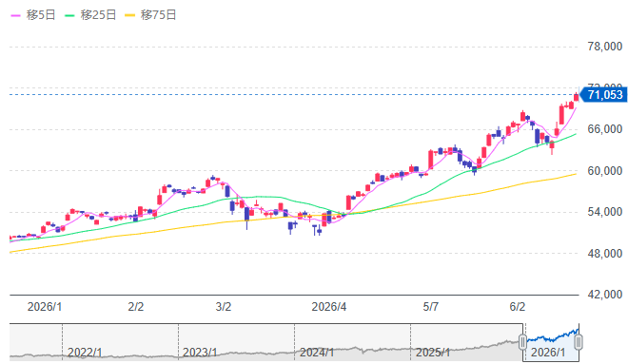Click the 71,053 current price label
The image size is (628, 364).
(604, 95)
